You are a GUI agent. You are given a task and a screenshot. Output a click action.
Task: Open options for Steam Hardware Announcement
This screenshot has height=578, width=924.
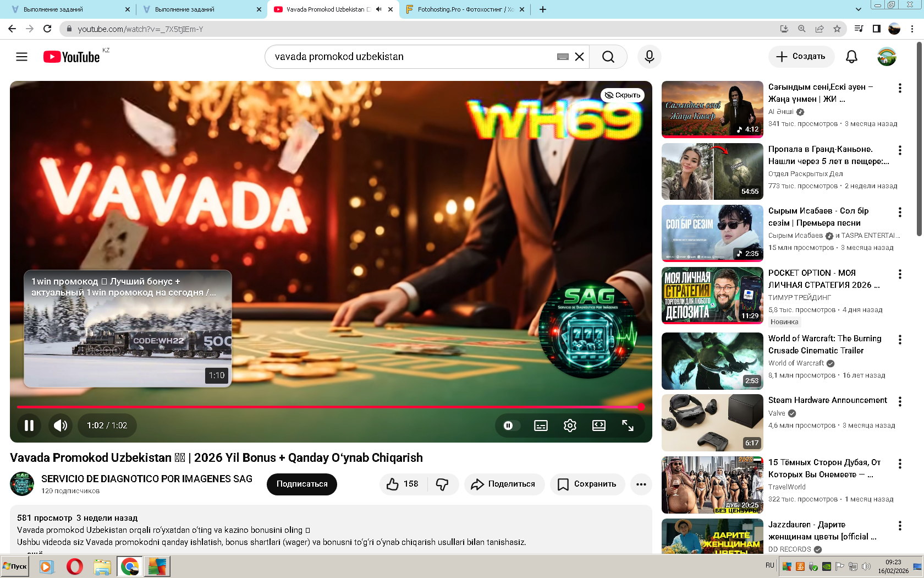[900, 401]
